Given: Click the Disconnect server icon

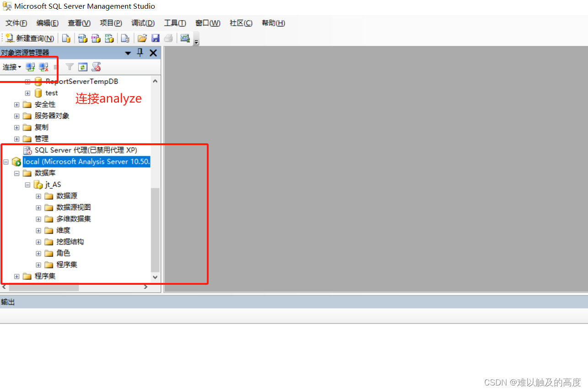Looking at the screenshot, I should pyautogui.click(x=43, y=67).
